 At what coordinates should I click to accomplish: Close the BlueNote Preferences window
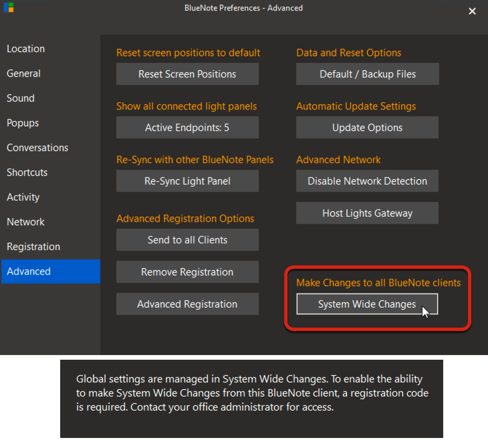coord(472,11)
